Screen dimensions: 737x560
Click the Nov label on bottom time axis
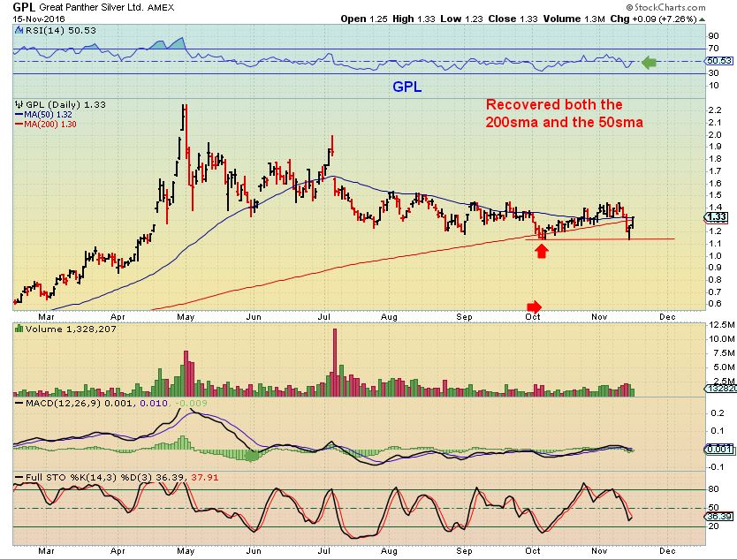[x=599, y=551]
